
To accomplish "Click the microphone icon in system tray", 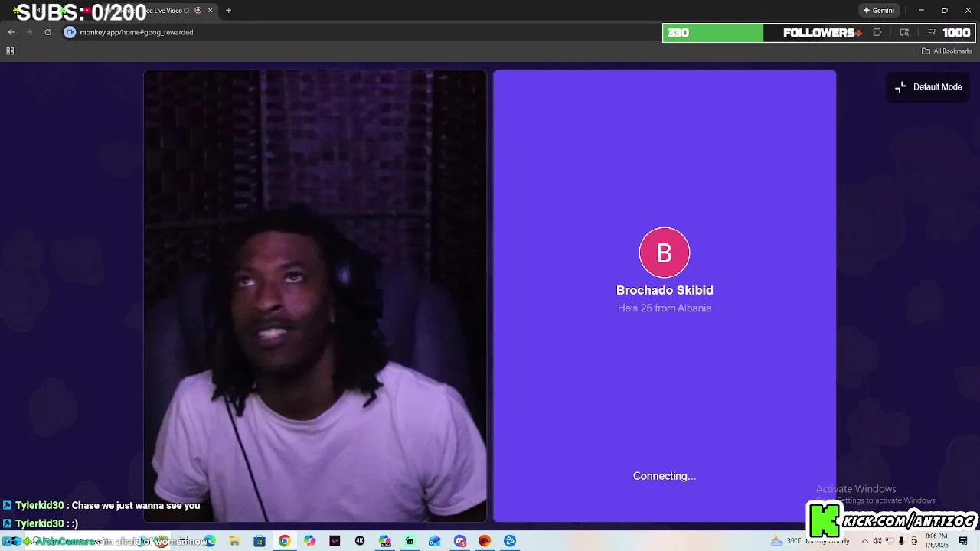I will 901,541.
